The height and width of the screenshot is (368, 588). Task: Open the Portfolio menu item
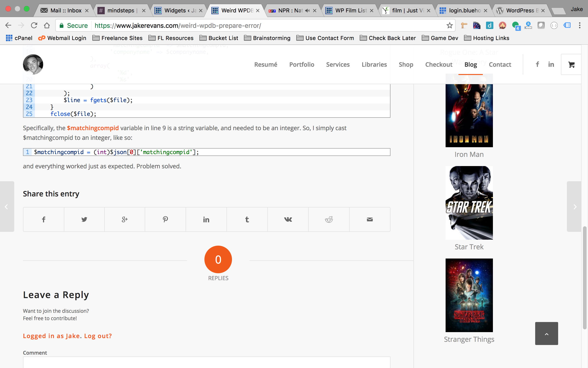pyautogui.click(x=302, y=64)
